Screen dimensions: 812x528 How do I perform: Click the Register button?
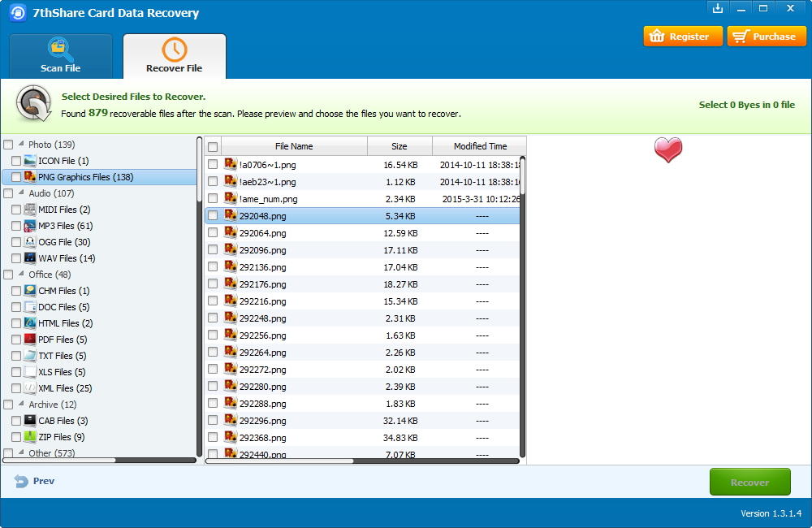[683, 37]
